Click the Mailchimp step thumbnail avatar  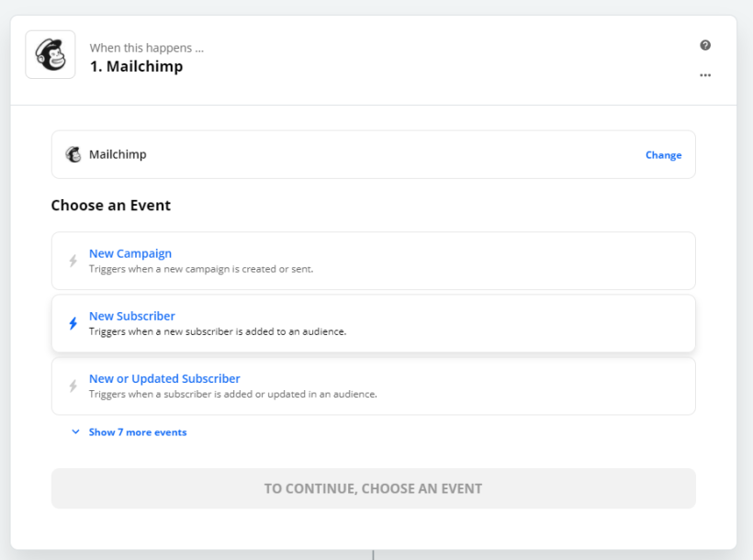click(x=51, y=55)
